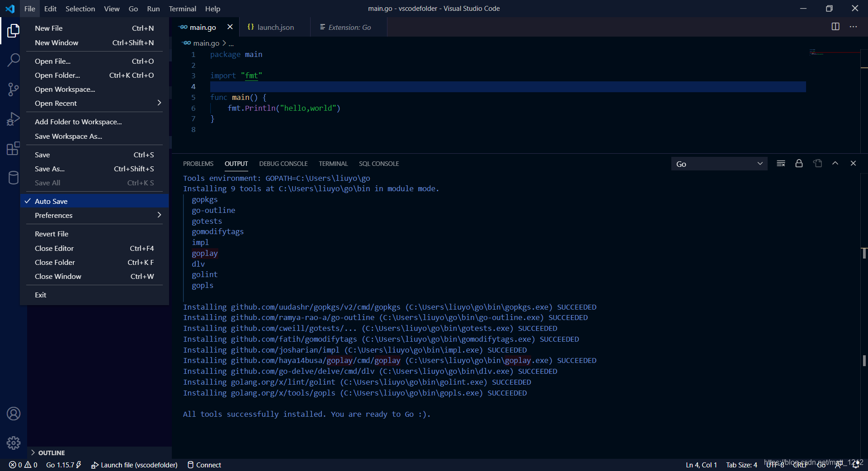
Task: Expand the Open Recent submenu
Action: coord(94,104)
